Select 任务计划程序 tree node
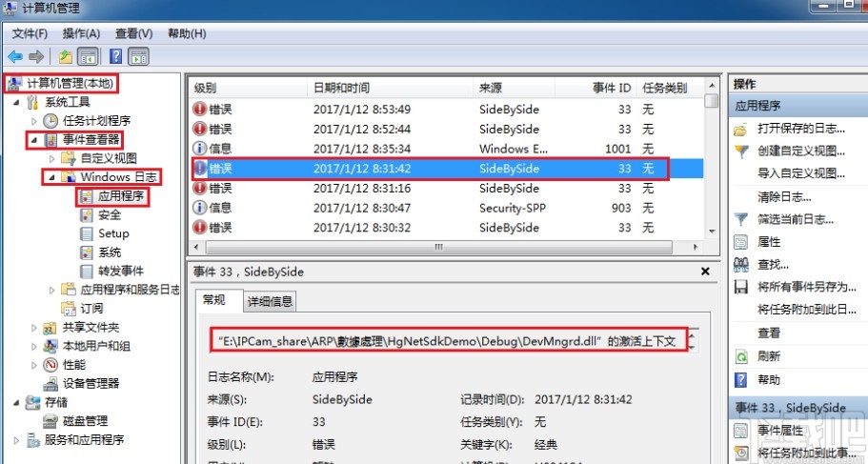This screenshot has width=868, height=464. pyautogui.click(x=96, y=121)
